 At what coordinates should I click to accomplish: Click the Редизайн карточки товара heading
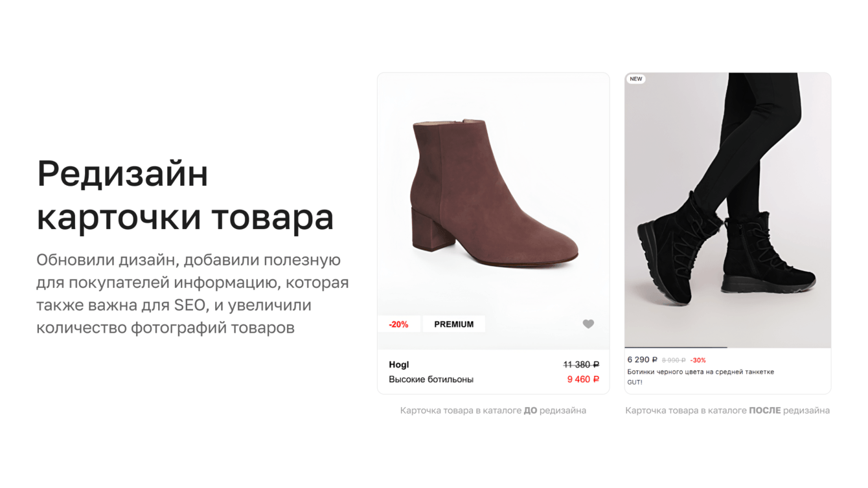185,195
